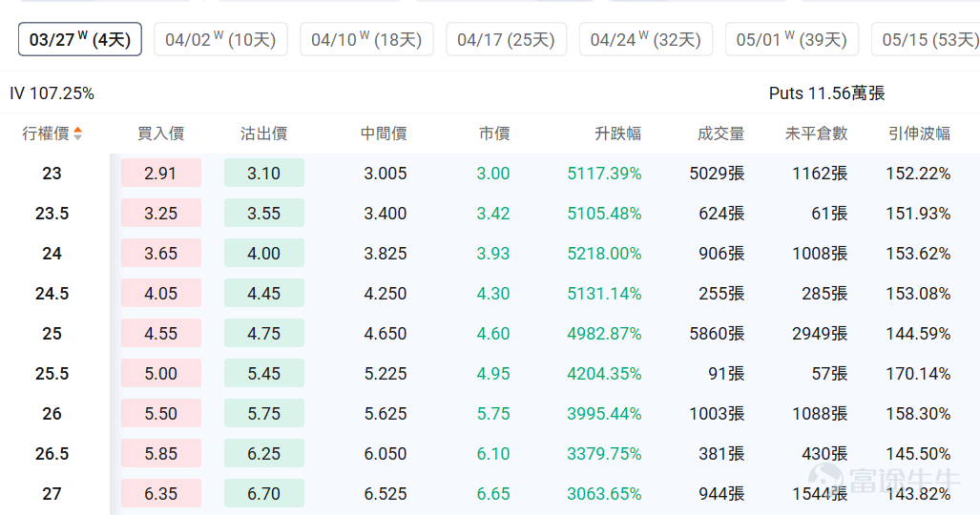
Task: Select ask price 6.25 for strike 26.5
Action: (x=264, y=453)
